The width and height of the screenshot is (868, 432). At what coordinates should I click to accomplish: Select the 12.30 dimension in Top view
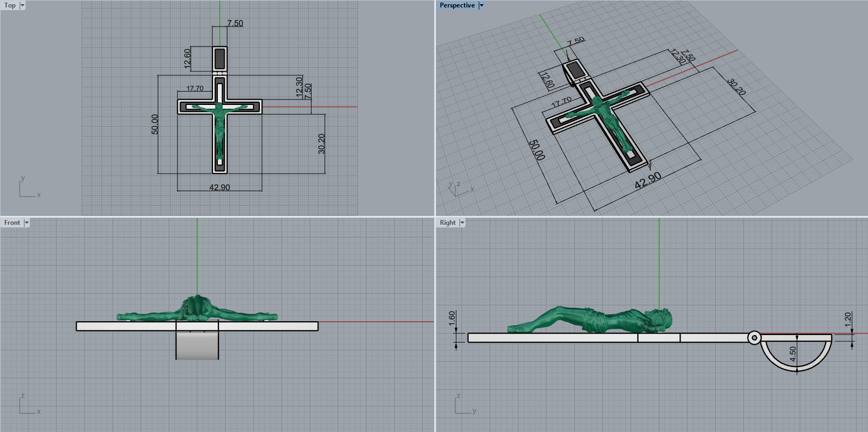pos(299,87)
